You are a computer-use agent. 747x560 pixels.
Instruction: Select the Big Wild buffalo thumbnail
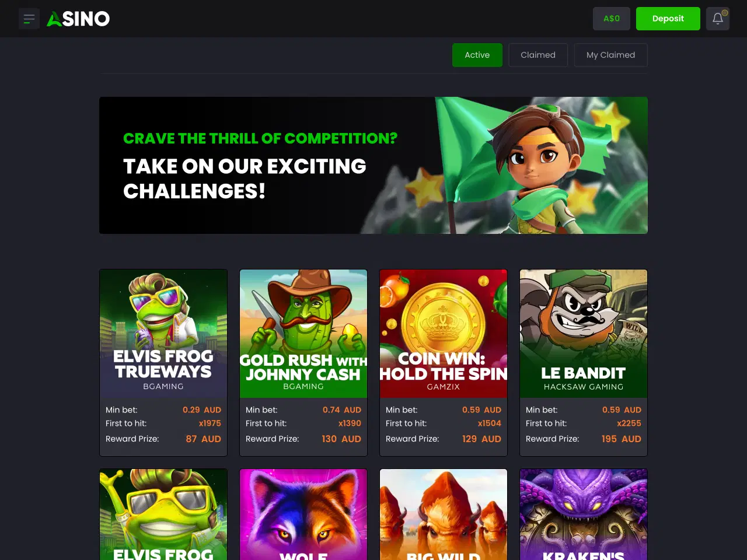(444, 514)
